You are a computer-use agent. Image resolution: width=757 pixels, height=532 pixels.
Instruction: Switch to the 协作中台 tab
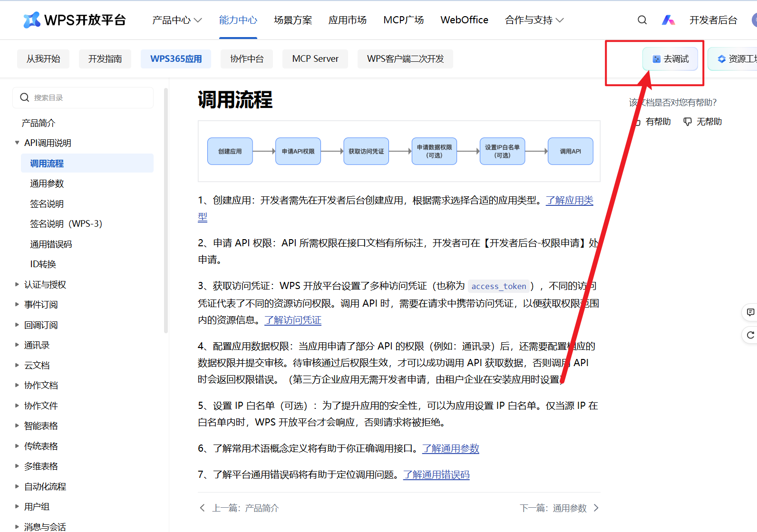[247, 59]
